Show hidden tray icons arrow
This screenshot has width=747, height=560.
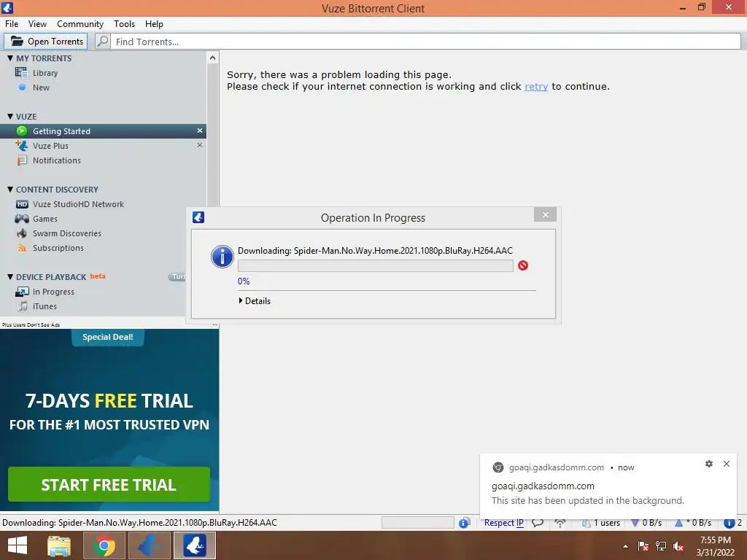point(625,546)
